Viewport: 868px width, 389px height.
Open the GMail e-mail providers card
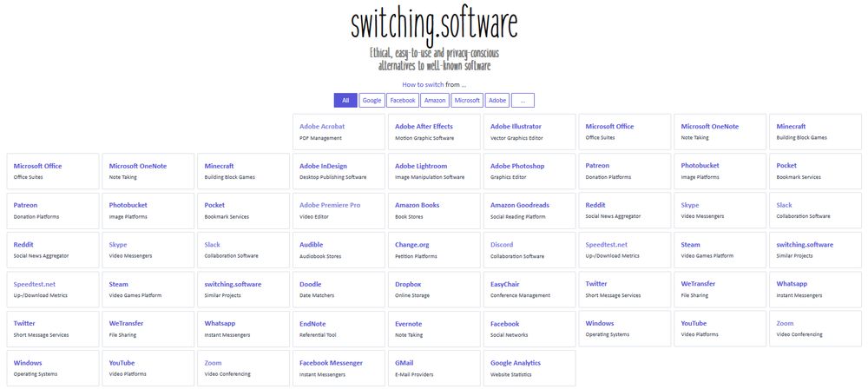pyautogui.click(x=434, y=368)
